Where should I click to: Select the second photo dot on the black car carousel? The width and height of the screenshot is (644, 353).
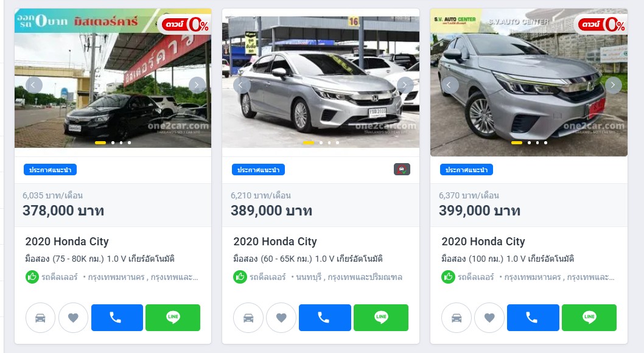pos(113,143)
